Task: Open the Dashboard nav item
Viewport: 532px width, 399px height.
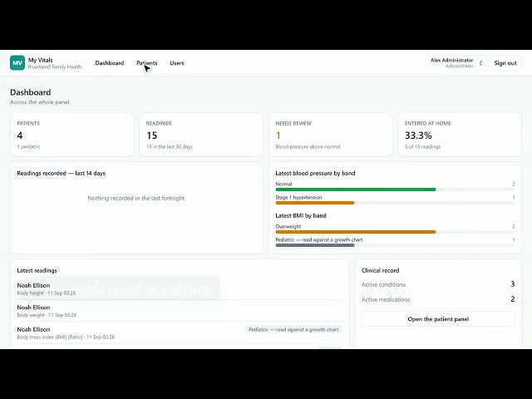Action: click(110, 63)
